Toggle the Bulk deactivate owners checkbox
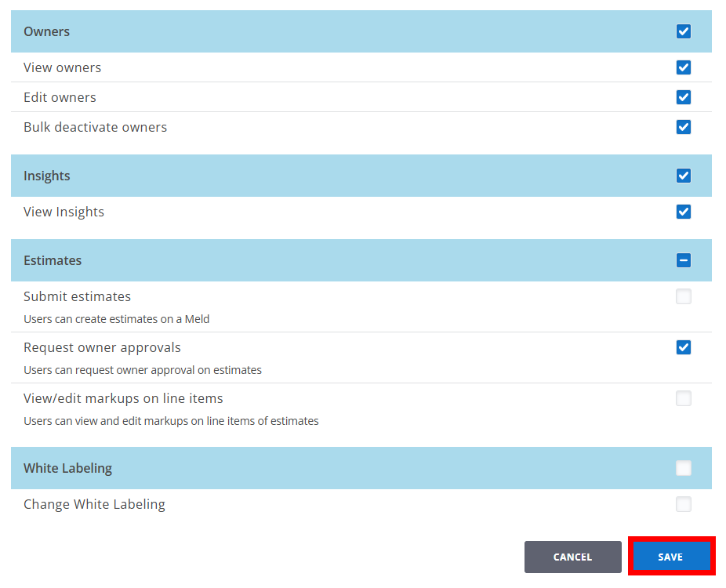This screenshot has height=588, width=726. (683, 127)
